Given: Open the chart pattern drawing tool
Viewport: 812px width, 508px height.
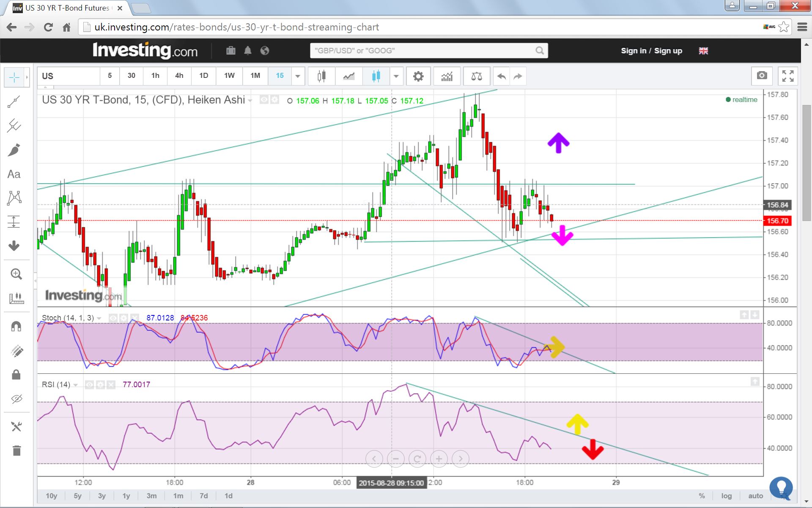Looking at the screenshot, I should click(x=14, y=198).
